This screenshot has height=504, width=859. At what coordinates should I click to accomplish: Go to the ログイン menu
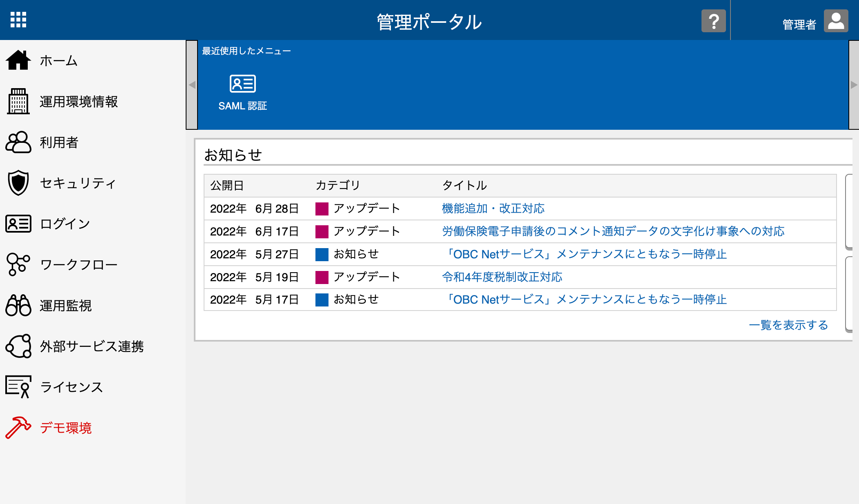[65, 224]
